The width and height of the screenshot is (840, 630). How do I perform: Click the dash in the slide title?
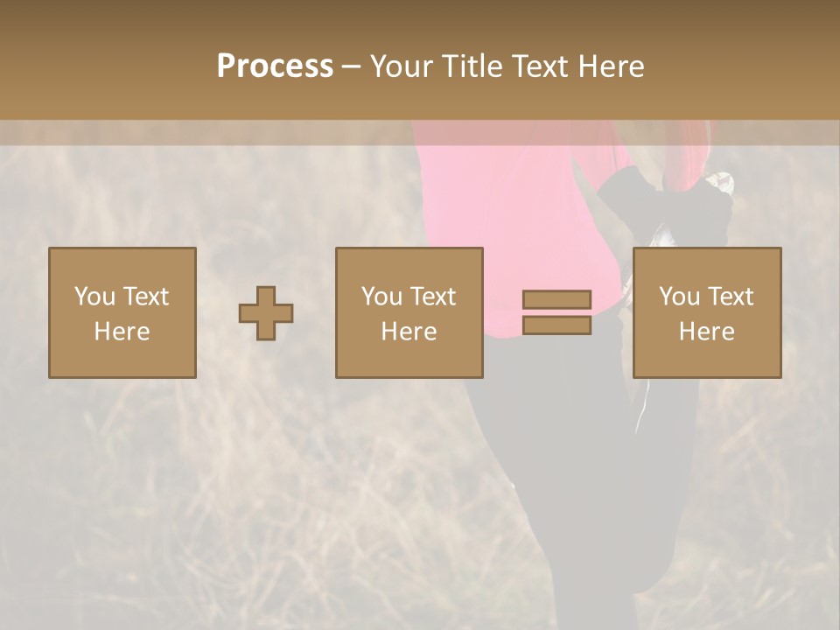351,66
